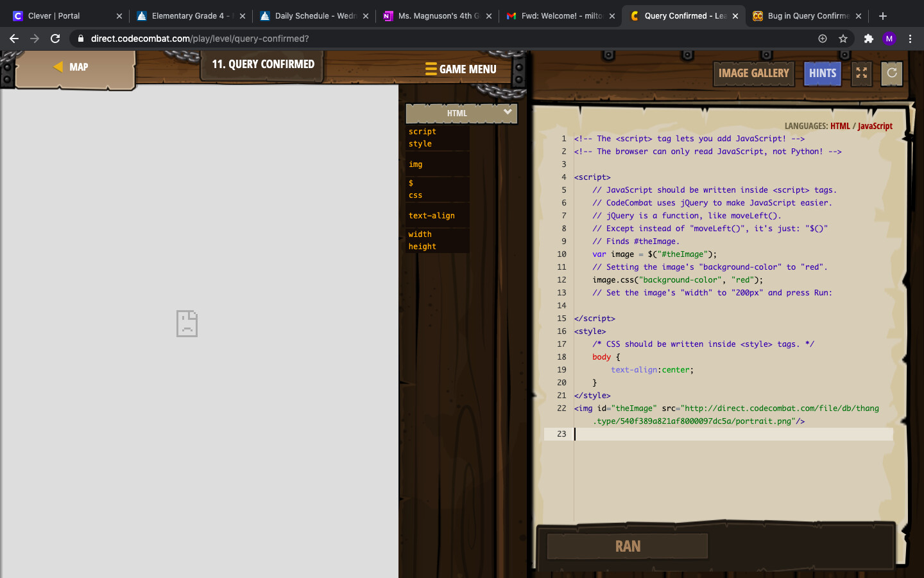Select the css palette entry

pos(416,195)
